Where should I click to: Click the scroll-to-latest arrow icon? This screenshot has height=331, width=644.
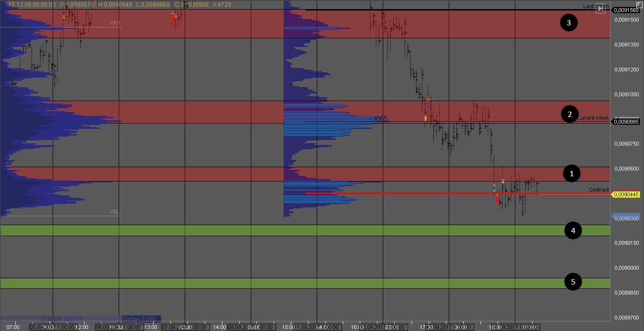click(600, 9)
